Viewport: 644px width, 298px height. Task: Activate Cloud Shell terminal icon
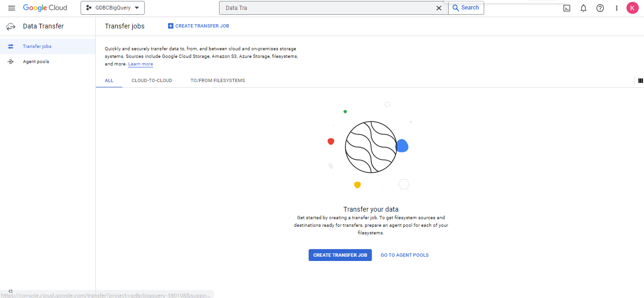pos(567,8)
